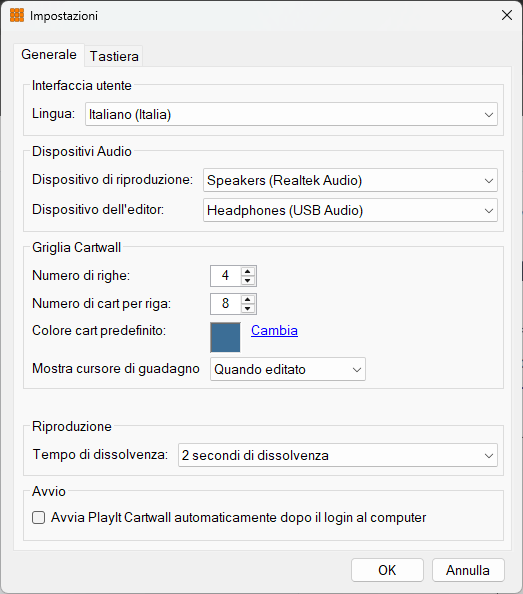
Task: Click the "Griglia Cartwall" group heading
Action: (76, 247)
